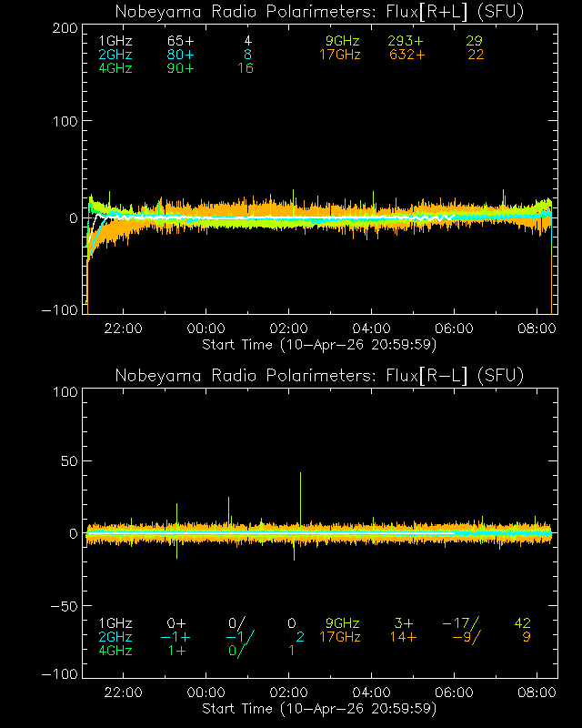Click the top plot title Flux[R+L]
Viewport: 582px width, 728px height.
point(320,11)
